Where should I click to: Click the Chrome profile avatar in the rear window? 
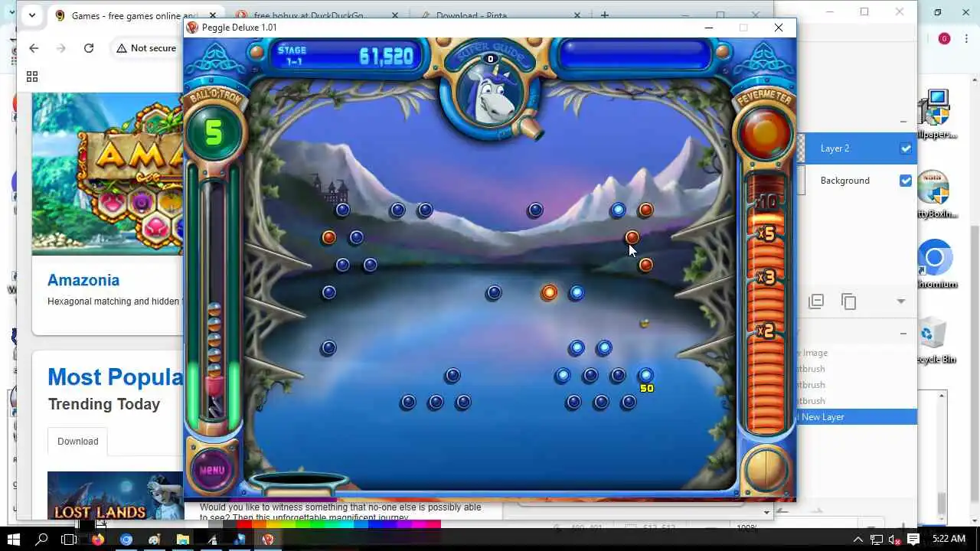944,38
